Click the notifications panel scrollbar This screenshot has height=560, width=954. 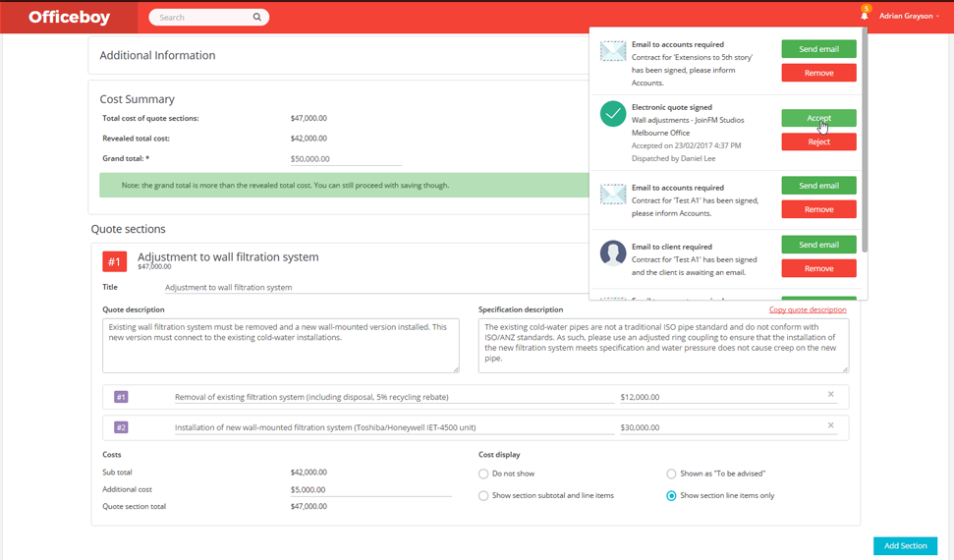coord(865,140)
